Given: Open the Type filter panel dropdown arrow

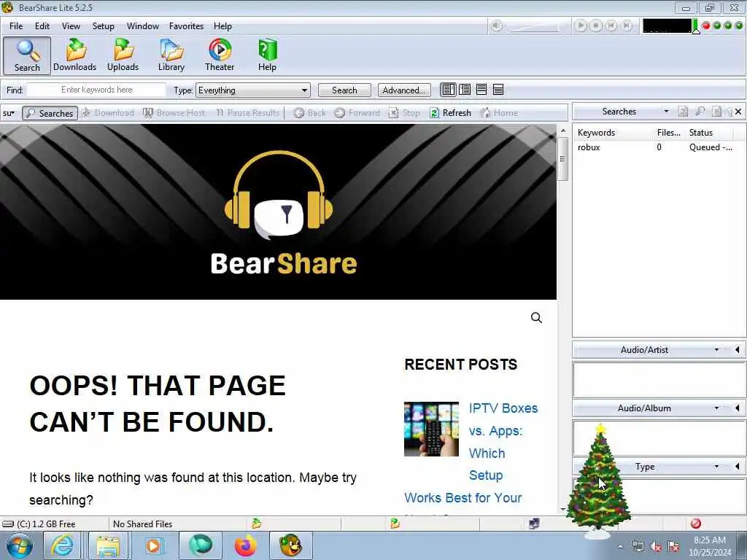Looking at the screenshot, I should 716,467.
